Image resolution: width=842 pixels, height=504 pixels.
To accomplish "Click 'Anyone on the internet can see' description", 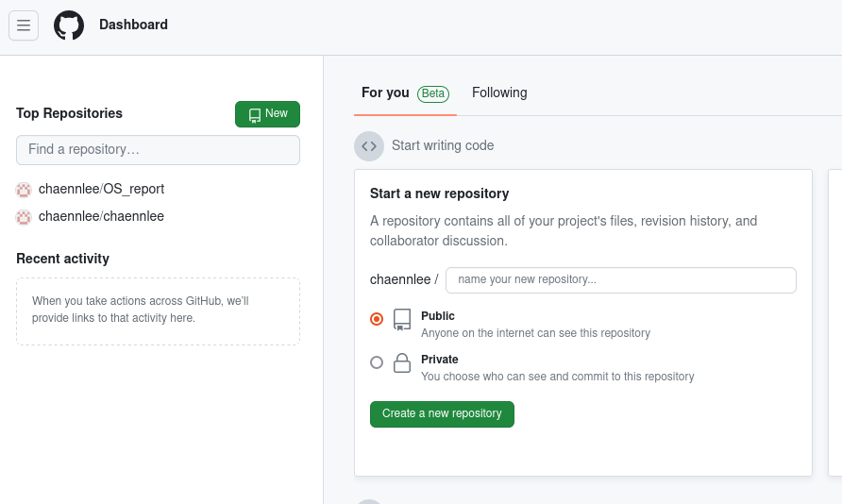I will coord(535,333).
